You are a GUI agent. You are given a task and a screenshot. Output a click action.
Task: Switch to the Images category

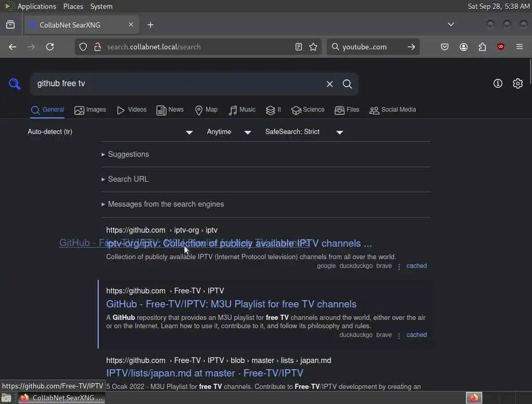[x=90, y=110]
